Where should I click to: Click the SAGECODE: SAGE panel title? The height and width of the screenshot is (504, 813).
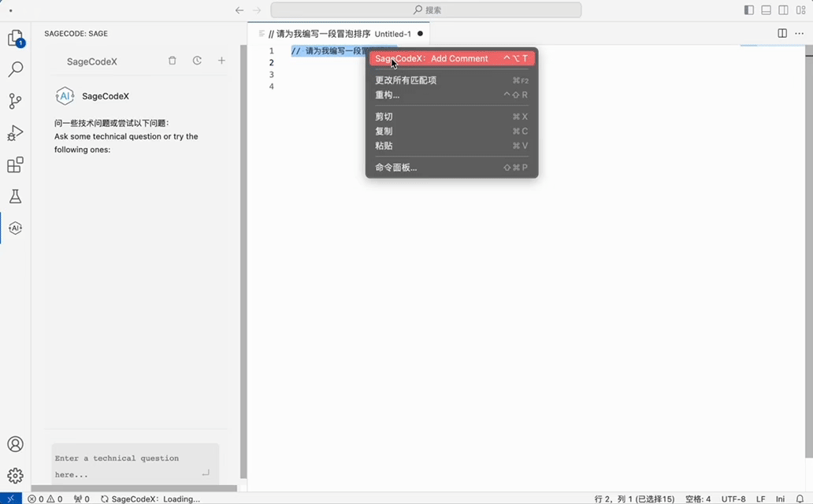coord(76,34)
